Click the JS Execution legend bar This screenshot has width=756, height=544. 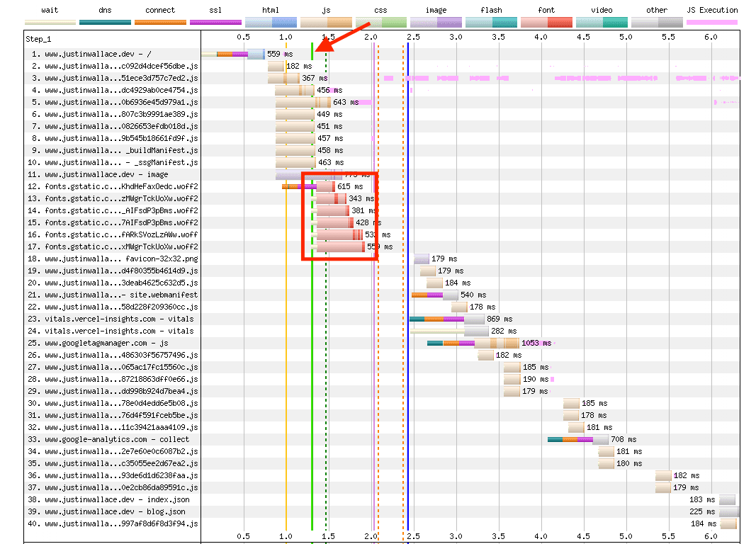tap(712, 23)
